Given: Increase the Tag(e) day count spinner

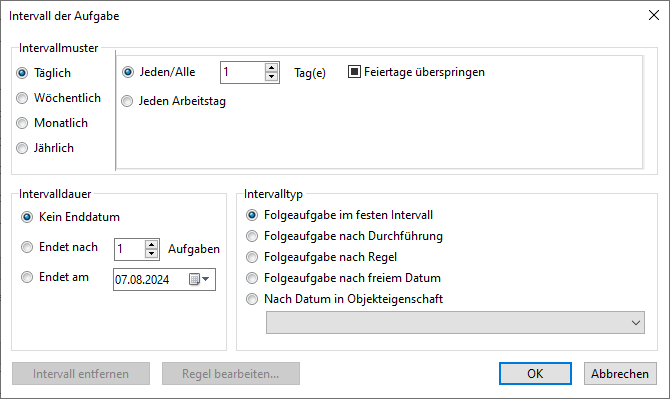Looking at the screenshot, I should (272, 68).
